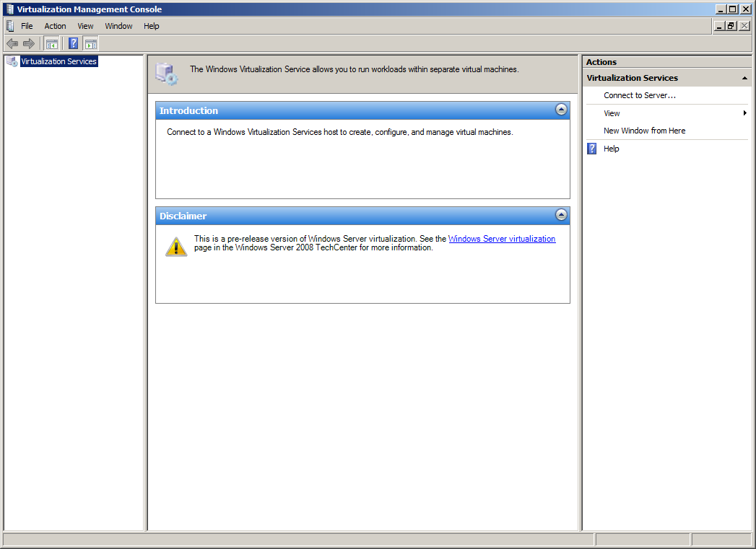Collapse the Virtualization Services actions group arrow
Screen dimensions: 756x549
(x=744, y=78)
